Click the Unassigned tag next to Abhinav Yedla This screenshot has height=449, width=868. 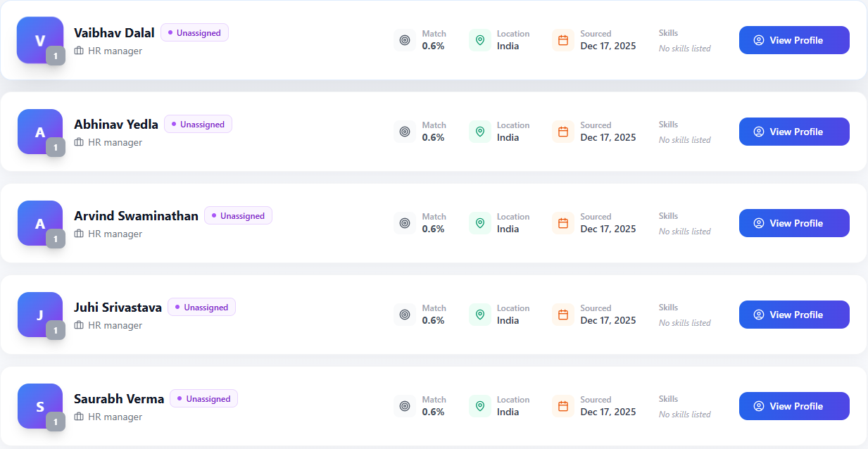pos(198,125)
